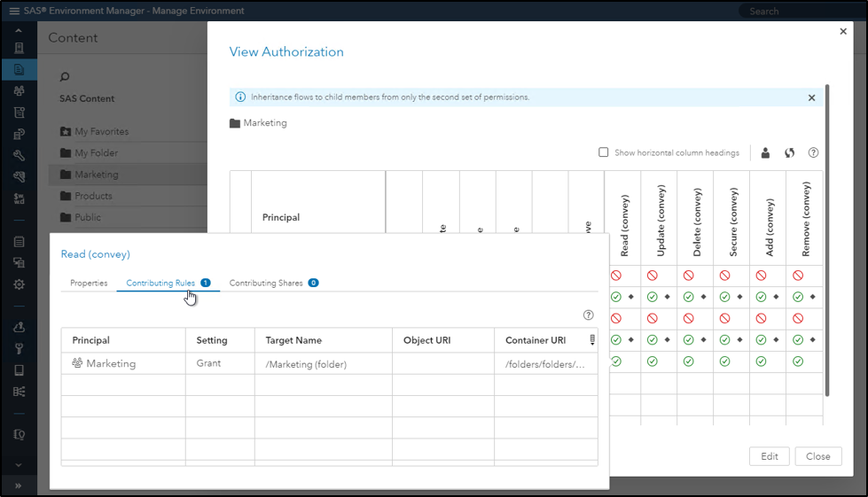Open the column options icon beside Container URI
This screenshot has width=868, height=497.
click(592, 340)
